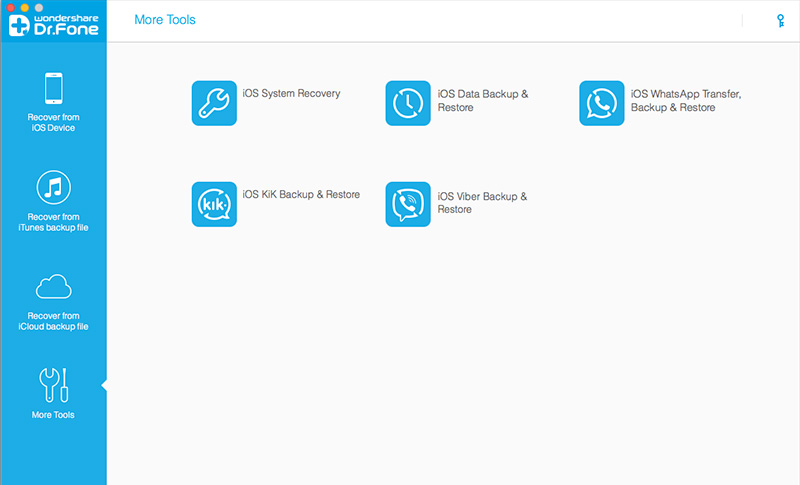Click the iOS KiK Backup & Restore text
800x485 pixels.
(x=301, y=194)
